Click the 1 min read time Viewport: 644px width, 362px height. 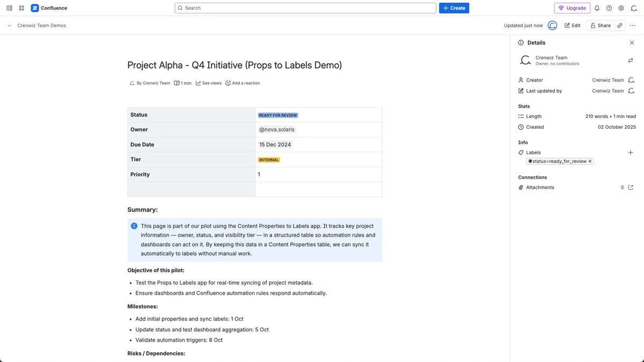182,83
